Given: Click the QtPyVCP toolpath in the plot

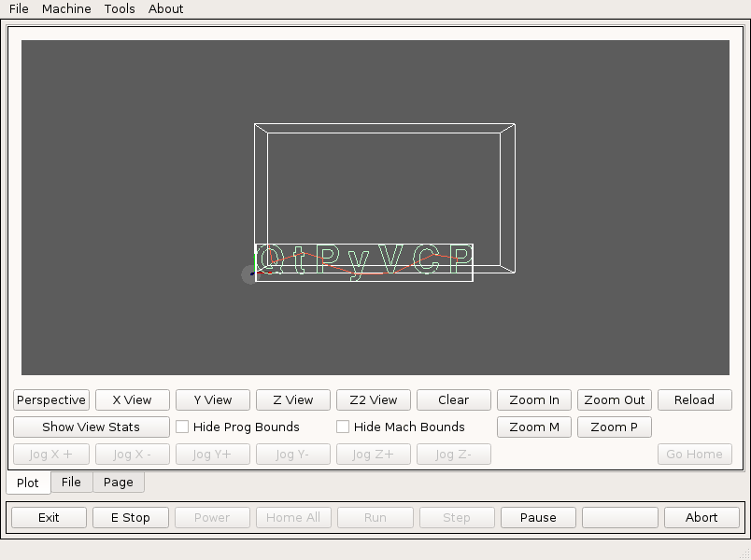Looking at the screenshot, I should 364,261.
